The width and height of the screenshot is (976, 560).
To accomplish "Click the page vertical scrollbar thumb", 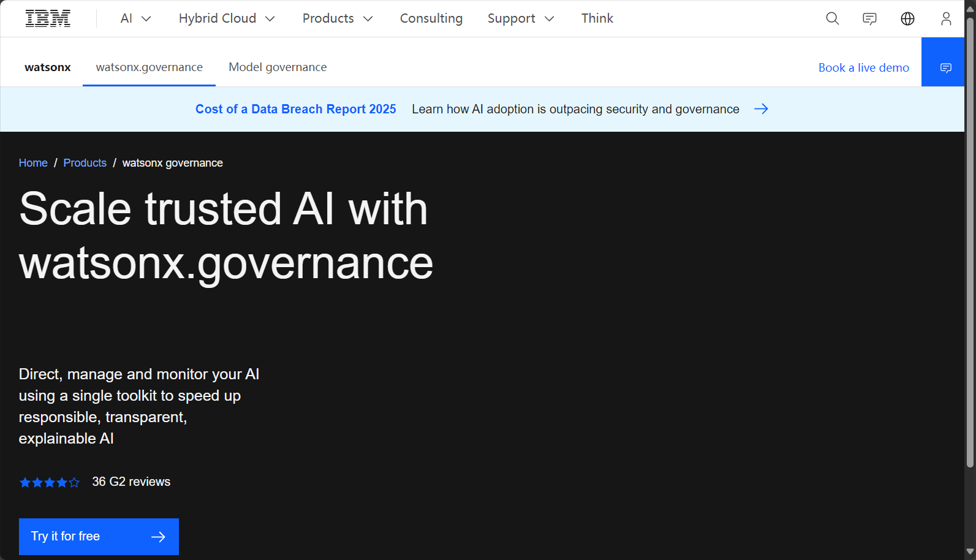I will pos(970,242).
